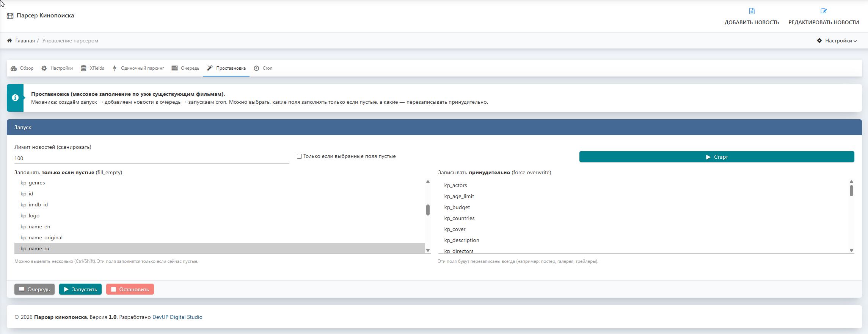
Task: Click the Add News document icon
Action: (752, 11)
